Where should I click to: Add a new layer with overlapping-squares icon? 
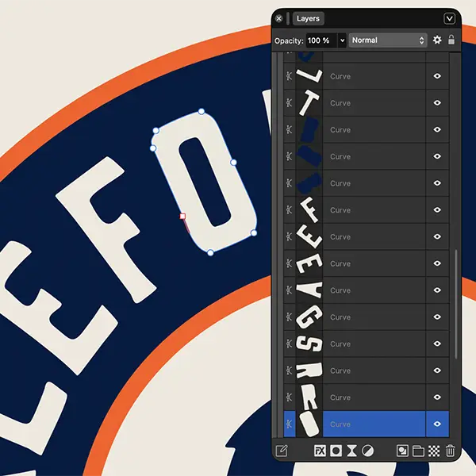(x=402, y=451)
